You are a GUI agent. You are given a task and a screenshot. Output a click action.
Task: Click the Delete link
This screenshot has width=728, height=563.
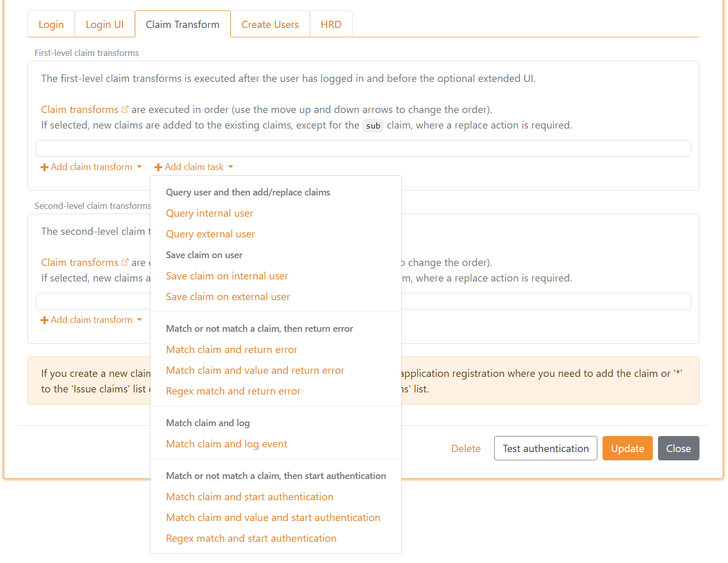[466, 448]
